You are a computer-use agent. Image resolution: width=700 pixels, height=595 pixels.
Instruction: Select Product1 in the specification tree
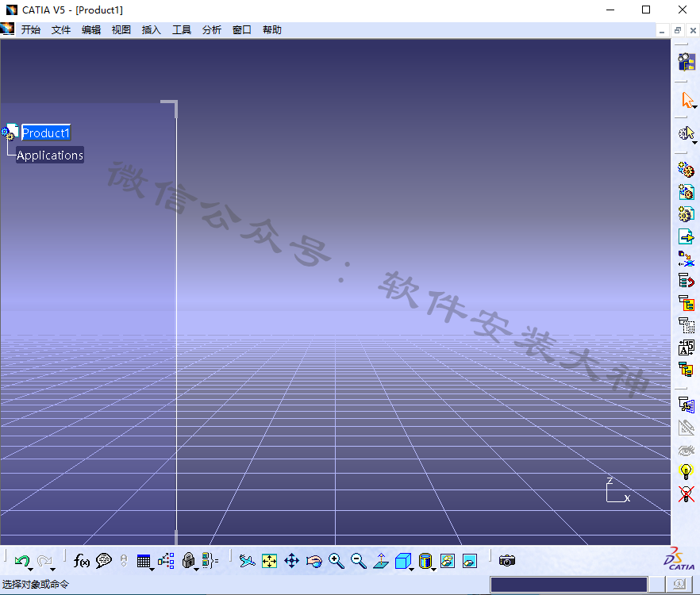pyautogui.click(x=45, y=132)
